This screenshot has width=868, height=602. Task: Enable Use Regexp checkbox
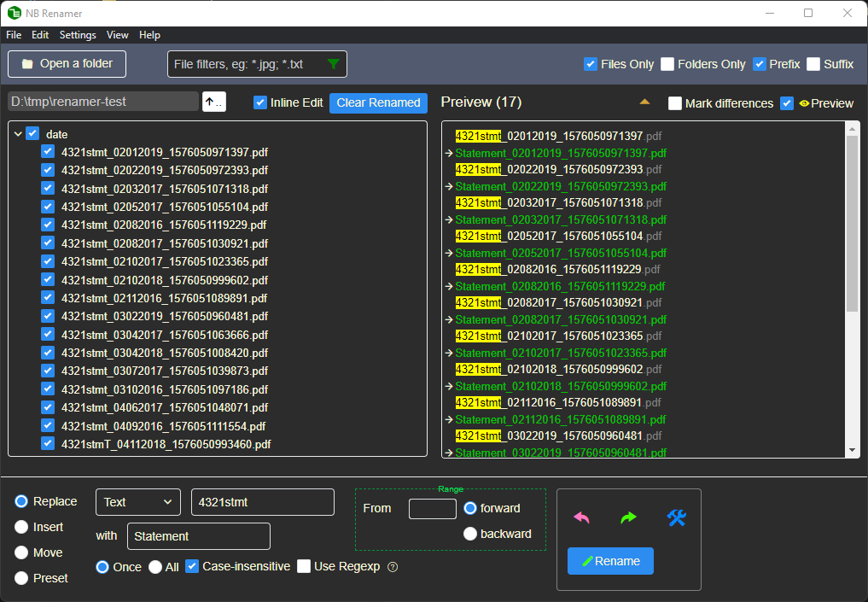point(303,566)
